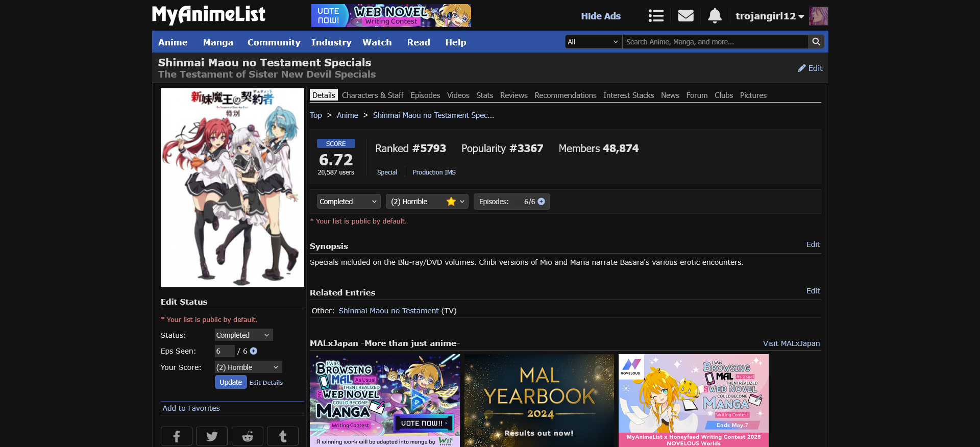
Task: Open the (2) Horrible score dropdown with star
Action: click(x=427, y=202)
